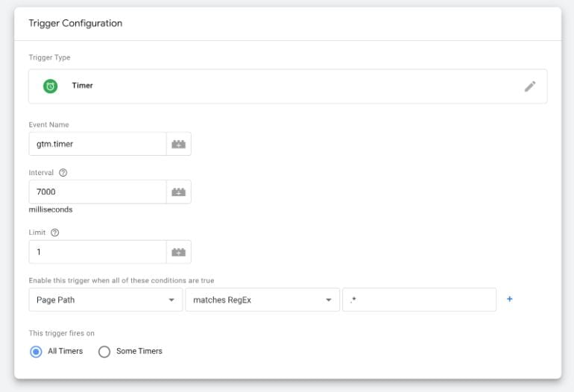Click the Event Name gtm.timer input field
Image resolution: width=574 pixels, height=392 pixels.
click(x=97, y=145)
